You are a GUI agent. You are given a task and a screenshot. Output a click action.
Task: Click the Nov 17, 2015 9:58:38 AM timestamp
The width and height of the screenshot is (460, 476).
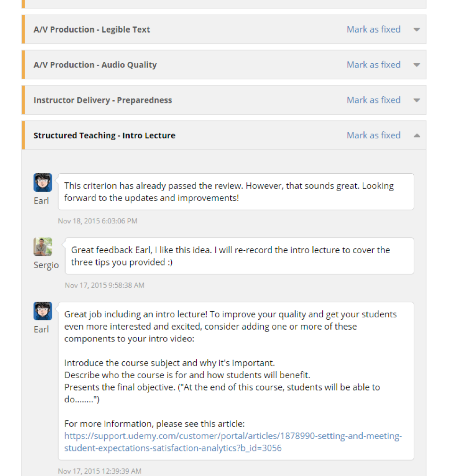coord(104,285)
